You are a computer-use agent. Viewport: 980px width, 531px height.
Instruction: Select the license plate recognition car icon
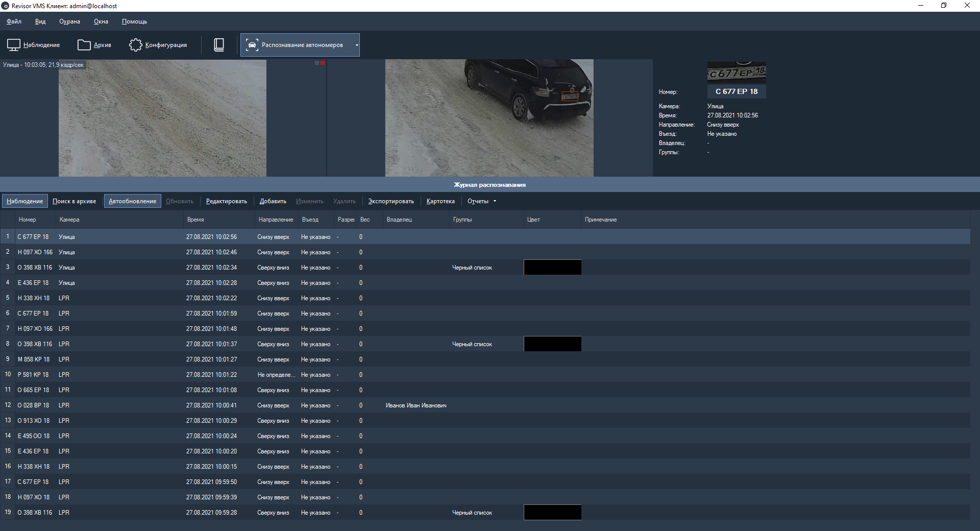click(x=252, y=45)
